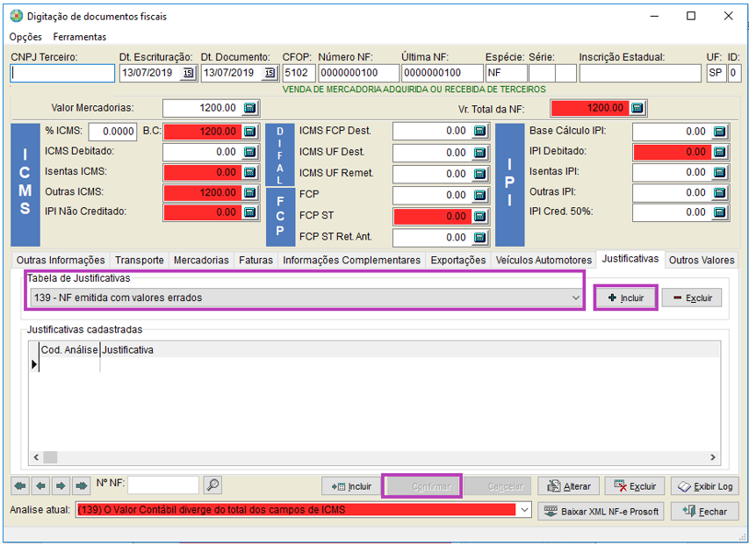The image size is (756, 553).
Task: Switch to Mercadorias tab
Action: [201, 261]
